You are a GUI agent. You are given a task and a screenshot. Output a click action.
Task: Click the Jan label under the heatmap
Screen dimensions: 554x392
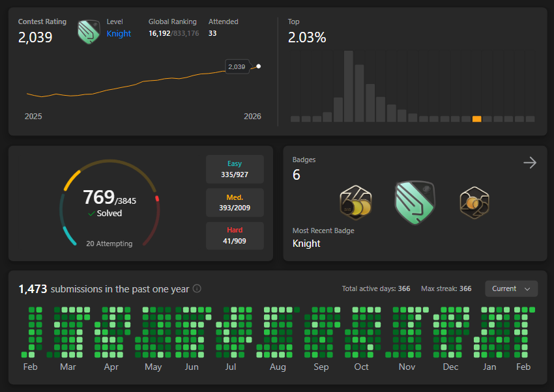489,367
